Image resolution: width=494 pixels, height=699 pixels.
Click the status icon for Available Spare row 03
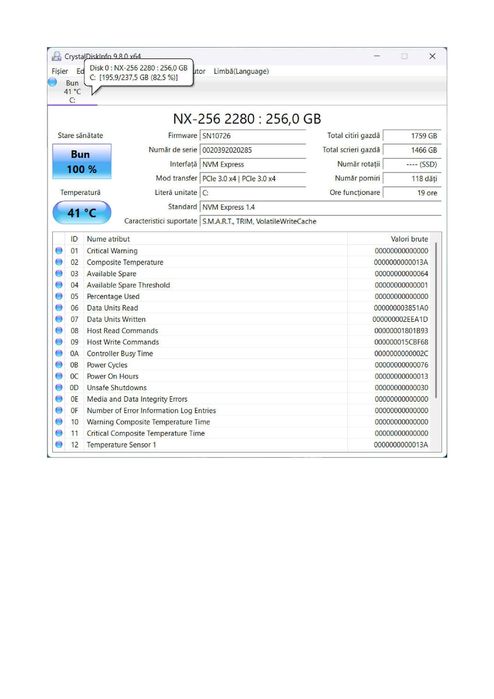(x=59, y=273)
